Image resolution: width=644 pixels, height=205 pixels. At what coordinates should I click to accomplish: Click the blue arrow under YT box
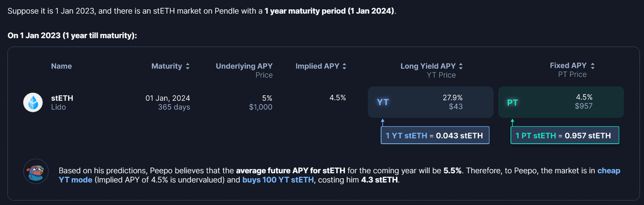(x=383, y=122)
